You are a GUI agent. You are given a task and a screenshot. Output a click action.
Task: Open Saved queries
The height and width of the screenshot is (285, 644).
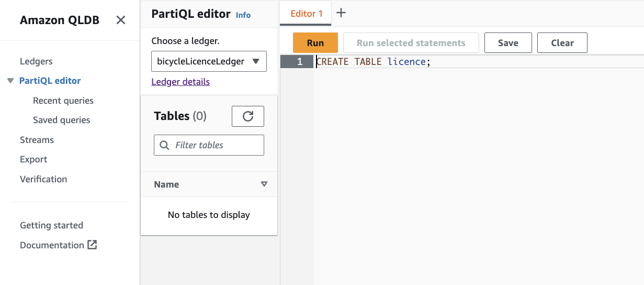62,120
